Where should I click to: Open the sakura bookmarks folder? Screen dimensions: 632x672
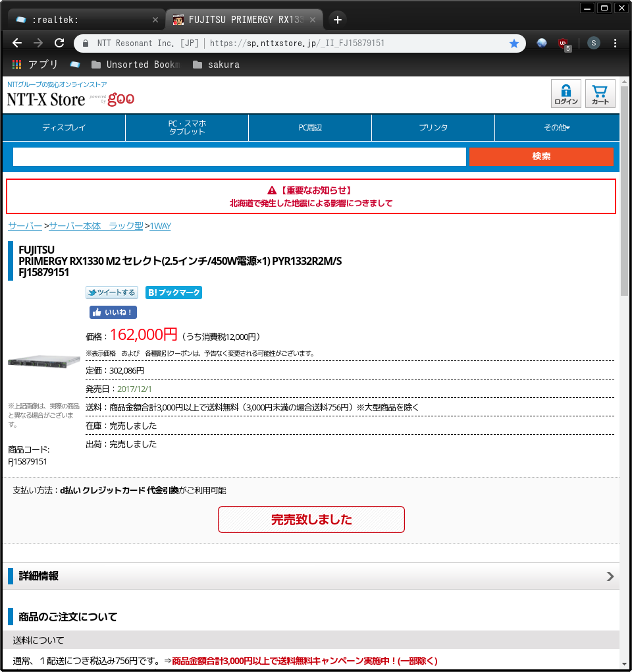pyautogui.click(x=216, y=65)
